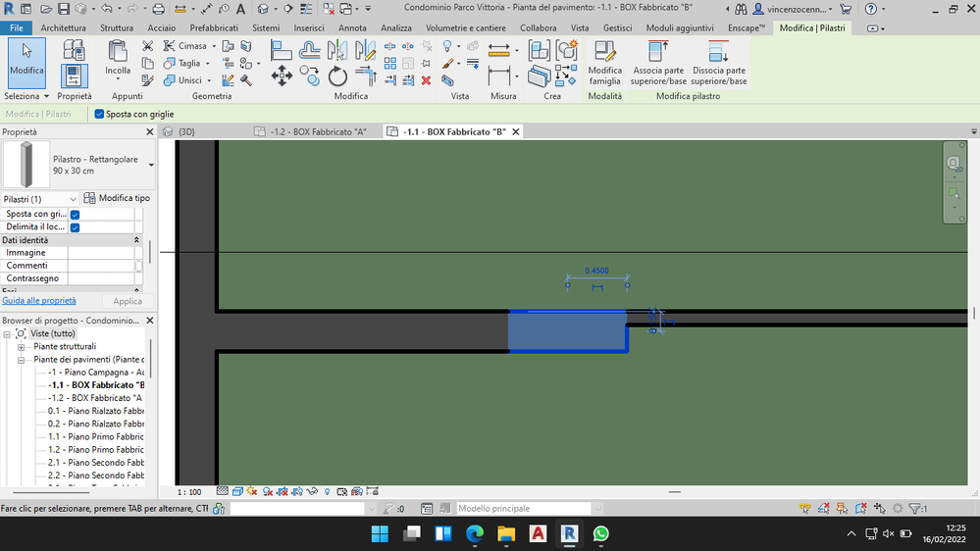
Task: Open the Proprietà palette button
Action: point(74,75)
